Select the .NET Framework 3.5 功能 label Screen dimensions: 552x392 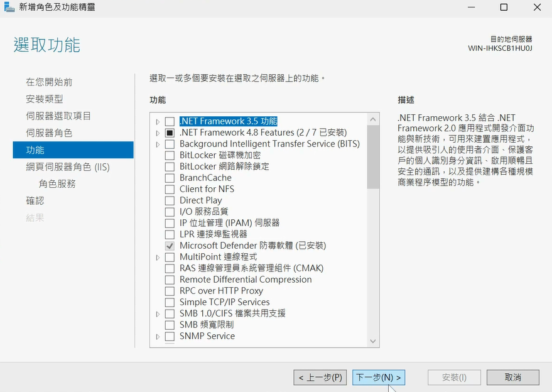pos(229,121)
